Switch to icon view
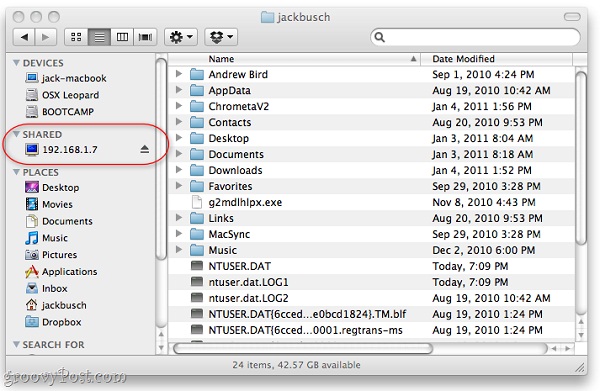This screenshot has width=600, height=391. 76,37
